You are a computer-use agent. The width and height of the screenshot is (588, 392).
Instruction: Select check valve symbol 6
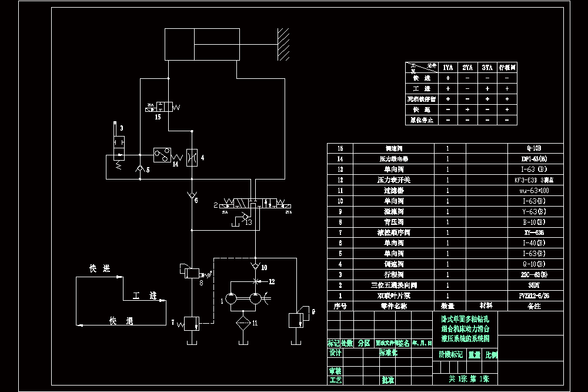click(x=192, y=195)
